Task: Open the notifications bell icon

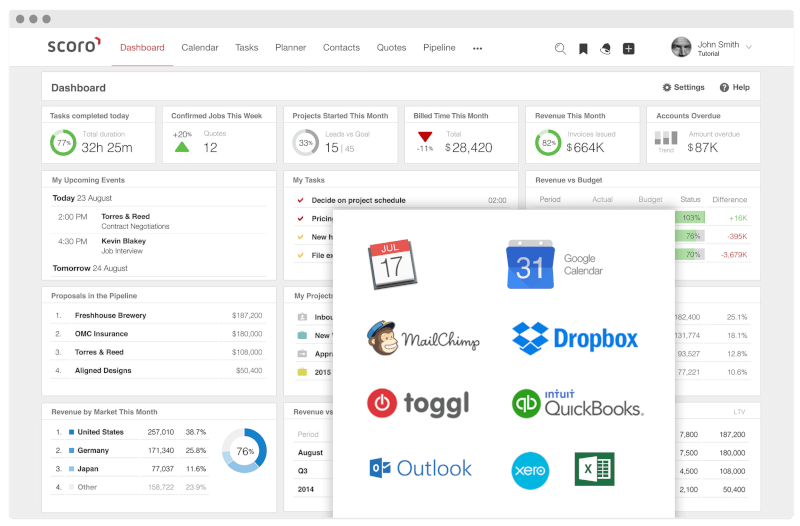Action: [606, 48]
